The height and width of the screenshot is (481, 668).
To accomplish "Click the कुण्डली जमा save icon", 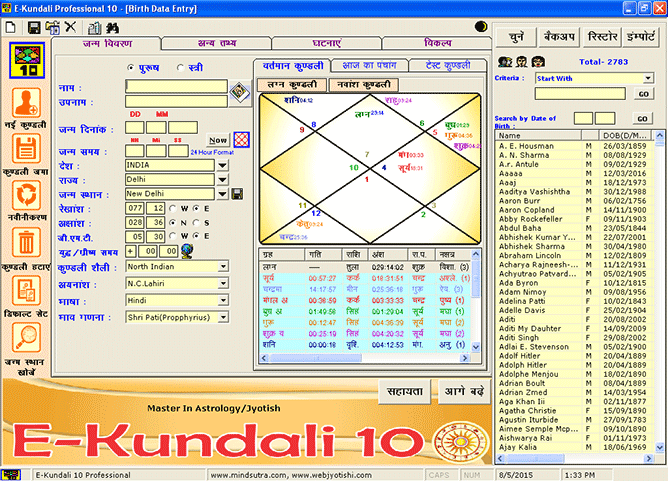I will 26,149.
